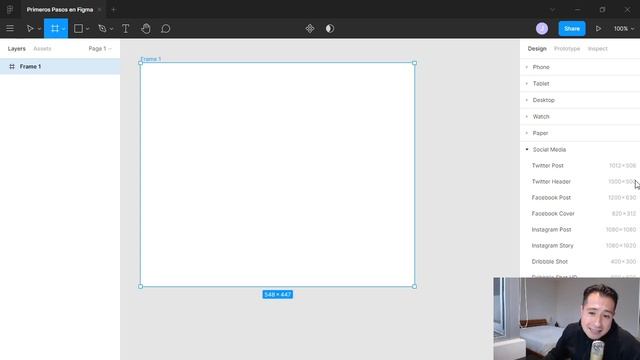
Task: Open the Figma main menu hamburger
Action: coord(10,29)
